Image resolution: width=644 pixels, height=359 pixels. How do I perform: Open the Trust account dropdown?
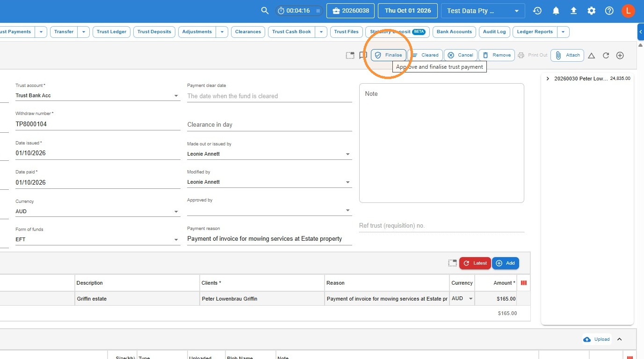coord(98,95)
